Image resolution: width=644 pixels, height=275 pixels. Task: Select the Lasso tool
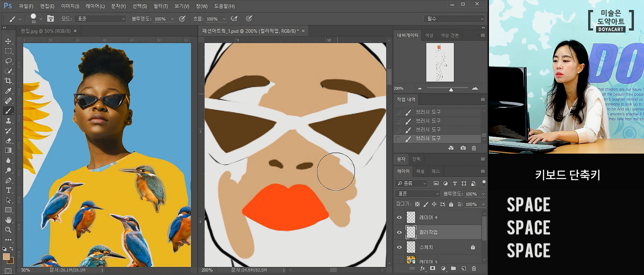[8, 61]
